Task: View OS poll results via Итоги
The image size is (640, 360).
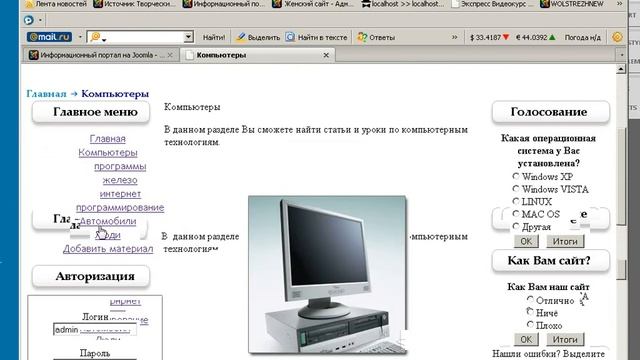Action: pyautogui.click(x=565, y=241)
